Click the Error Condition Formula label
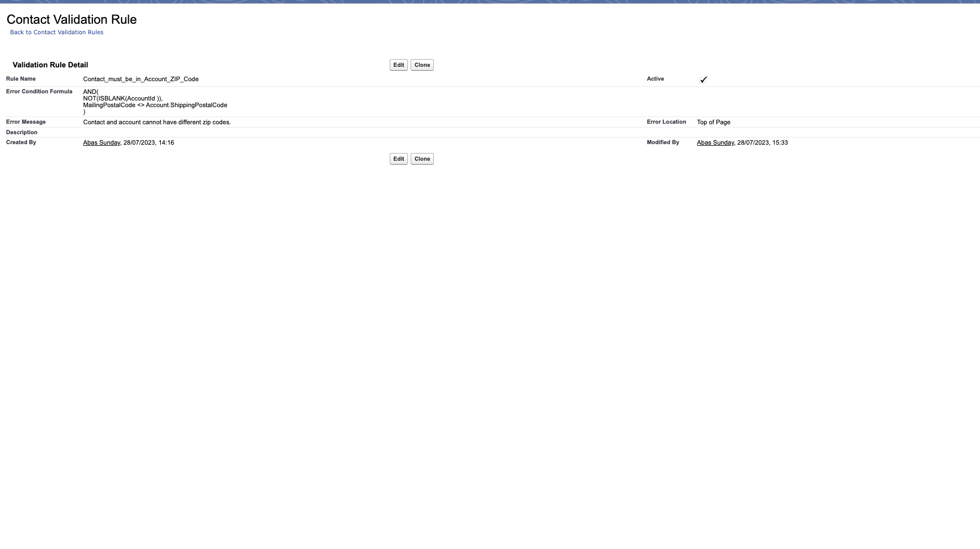This screenshot has width=980, height=549. [39, 91]
